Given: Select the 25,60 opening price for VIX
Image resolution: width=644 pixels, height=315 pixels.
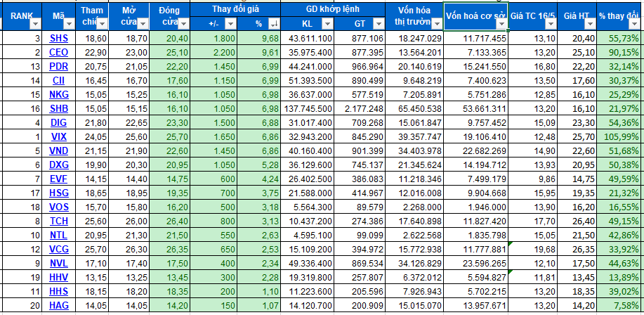Looking at the screenshot, I should (x=129, y=136).
